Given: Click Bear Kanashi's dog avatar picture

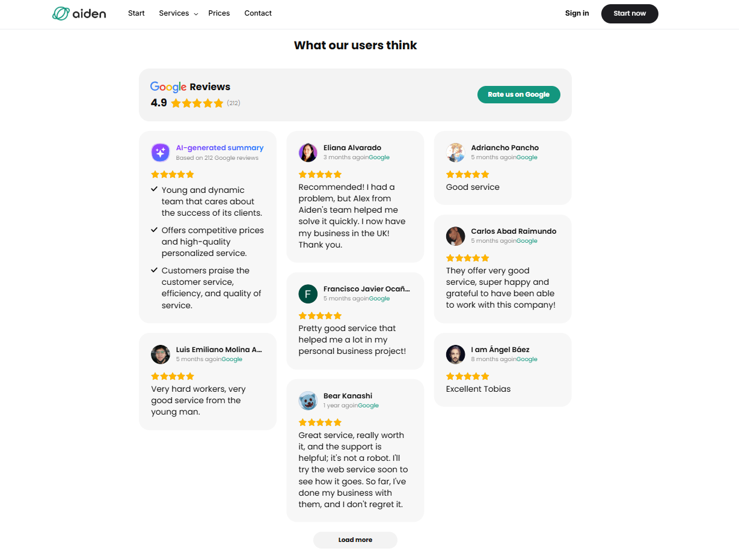Looking at the screenshot, I should click(x=308, y=400).
